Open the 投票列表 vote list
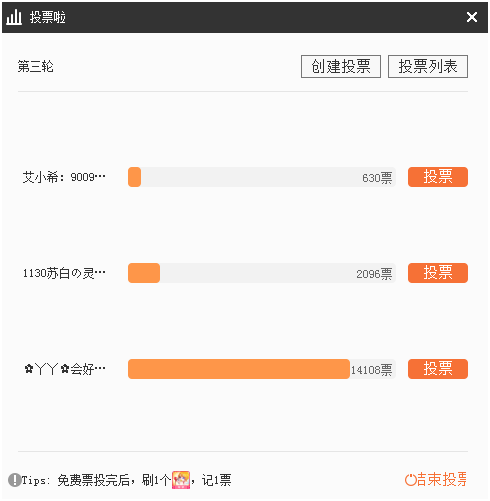Screen dimensions: 490x501 pyautogui.click(x=428, y=66)
